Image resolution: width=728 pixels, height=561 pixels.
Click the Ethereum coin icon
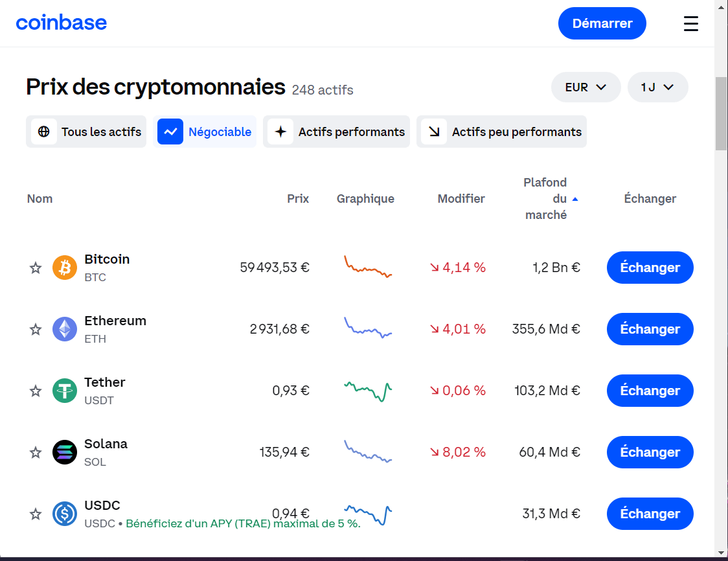(x=64, y=329)
